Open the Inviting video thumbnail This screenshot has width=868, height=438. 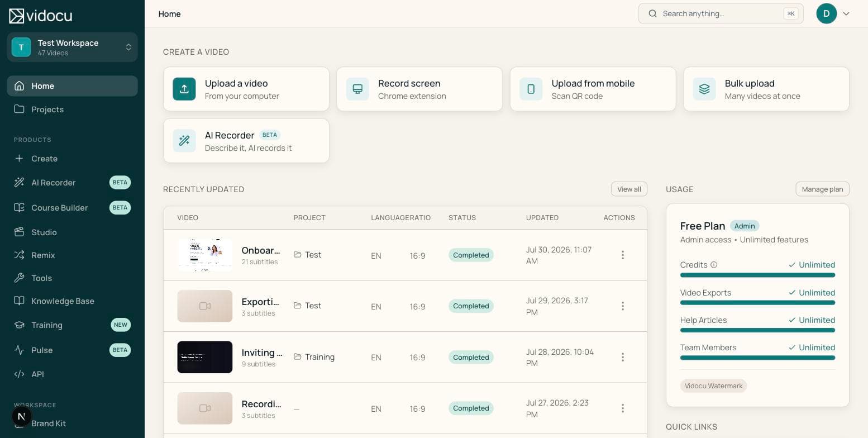[x=205, y=357]
